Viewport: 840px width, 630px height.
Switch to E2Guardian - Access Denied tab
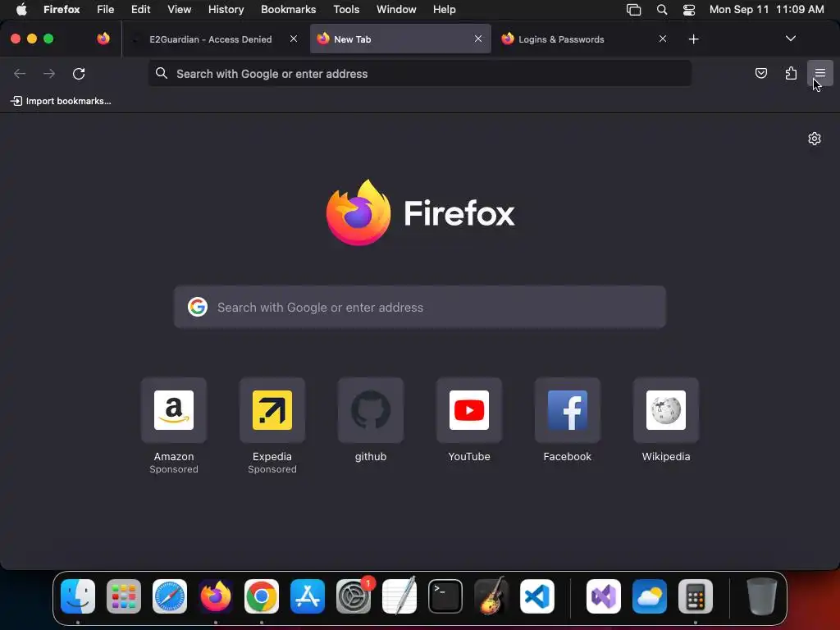tap(211, 39)
